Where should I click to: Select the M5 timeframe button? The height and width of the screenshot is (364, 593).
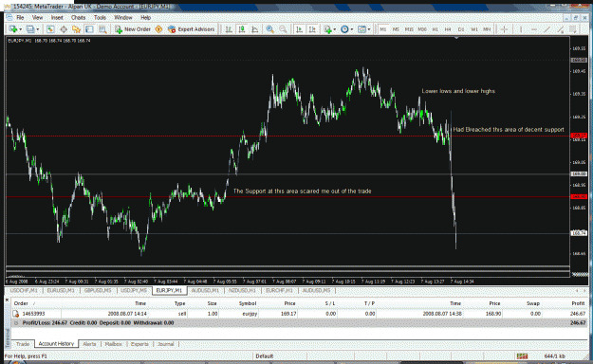click(396, 29)
